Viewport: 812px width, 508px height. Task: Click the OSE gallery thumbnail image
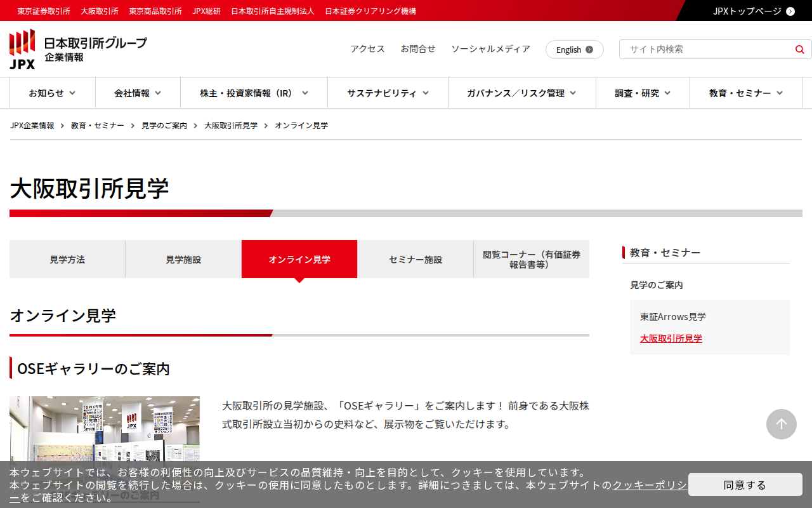[105, 450]
